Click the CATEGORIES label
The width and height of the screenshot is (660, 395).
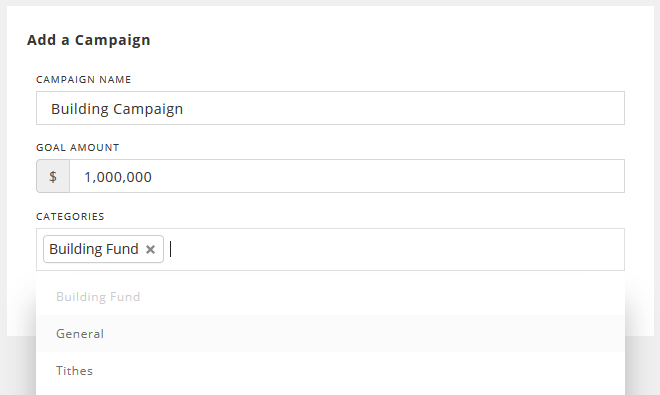pos(70,216)
